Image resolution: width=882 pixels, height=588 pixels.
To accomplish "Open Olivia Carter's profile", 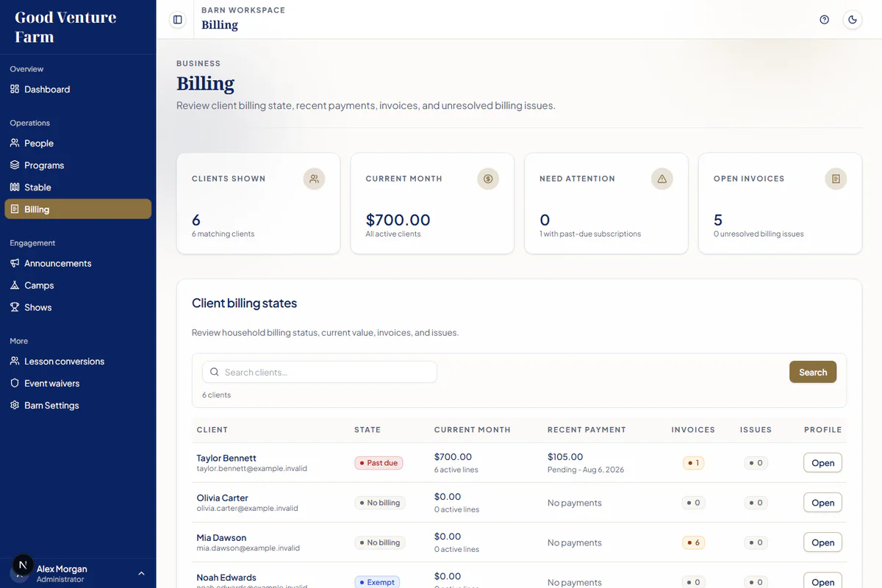I will point(822,503).
